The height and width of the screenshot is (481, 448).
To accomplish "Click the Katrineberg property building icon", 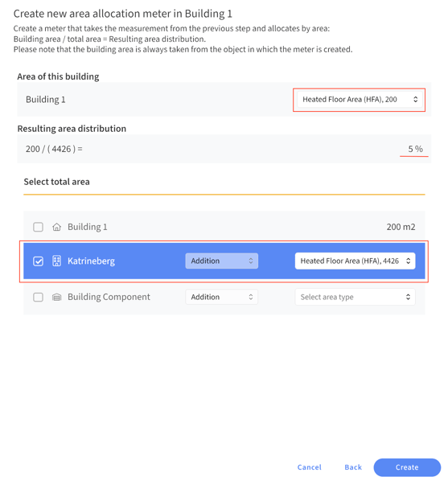I will pyautogui.click(x=57, y=261).
